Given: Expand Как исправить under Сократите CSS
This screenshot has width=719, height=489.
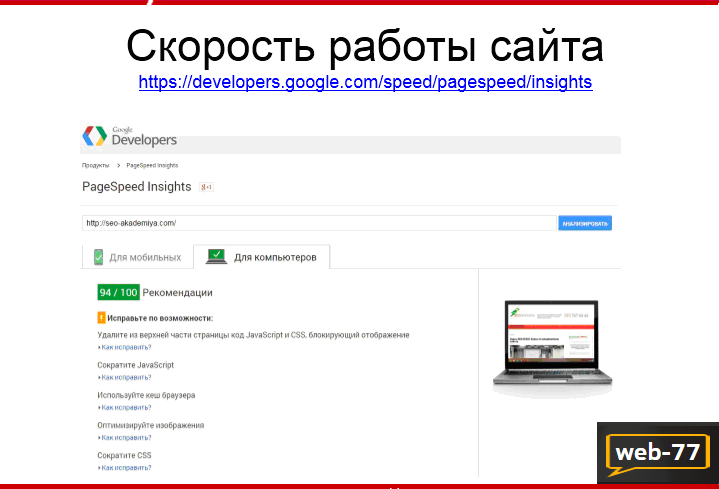Looking at the screenshot, I should [125, 468].
